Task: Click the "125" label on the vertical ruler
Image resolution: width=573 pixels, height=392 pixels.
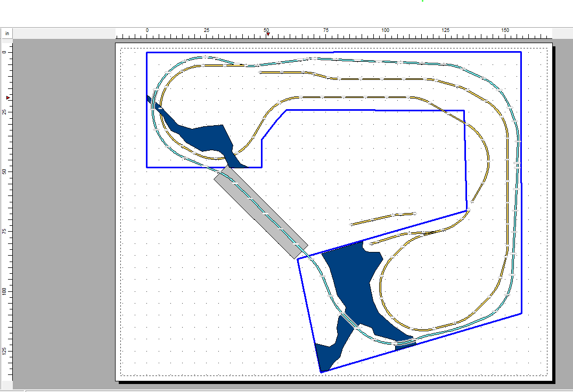Action: click(4, 350)
